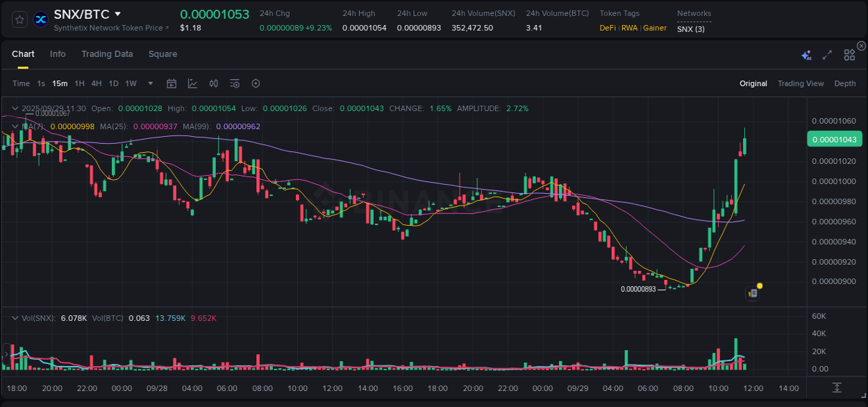Viewport: 868px width, 407px height.
Task: Open the chart settings hexagon icon
Action: click(x=256, y=83)
